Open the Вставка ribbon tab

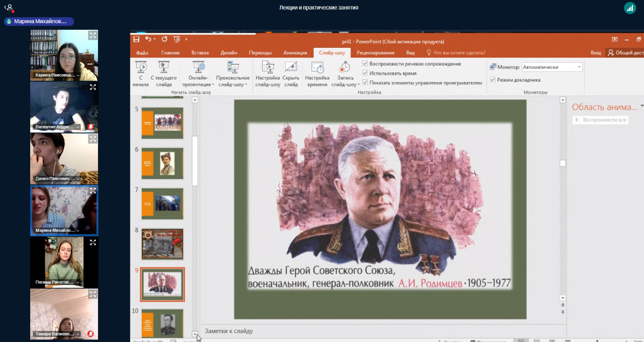click(200, 53)
